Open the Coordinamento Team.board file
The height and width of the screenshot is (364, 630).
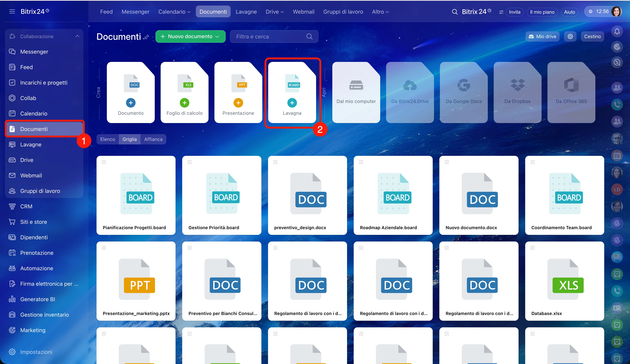click(564, 195)
